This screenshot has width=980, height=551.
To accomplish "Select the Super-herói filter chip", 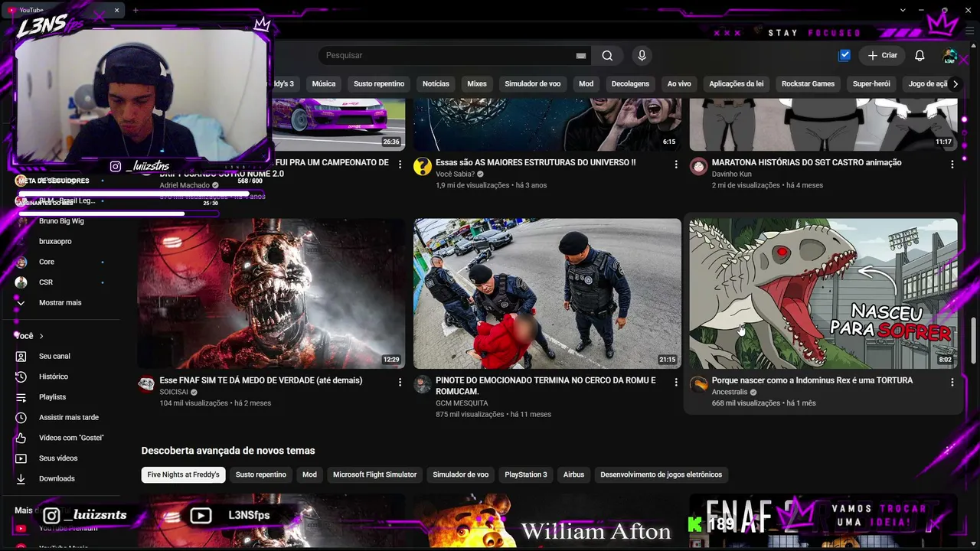I will click(872, 84).
